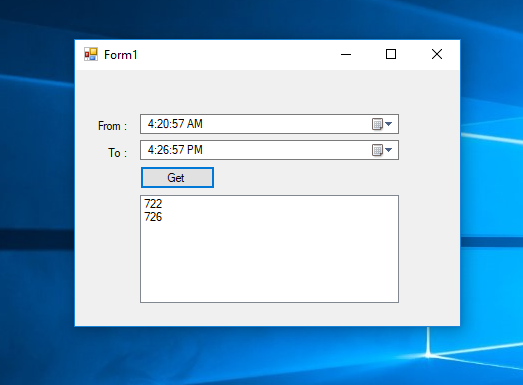Minimize the Form1 window
Screen dimensions: 523x385
coord(346,54)
